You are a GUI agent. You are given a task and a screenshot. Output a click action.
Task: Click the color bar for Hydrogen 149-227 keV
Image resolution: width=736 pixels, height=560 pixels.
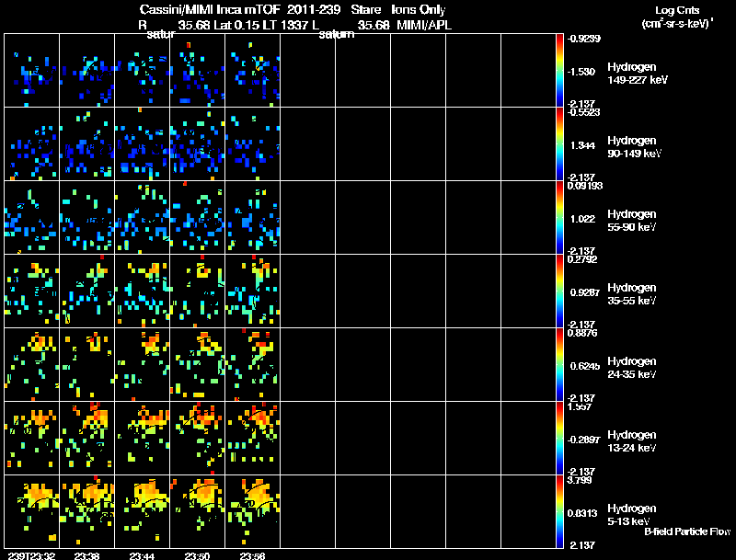[x=559, y=71]
